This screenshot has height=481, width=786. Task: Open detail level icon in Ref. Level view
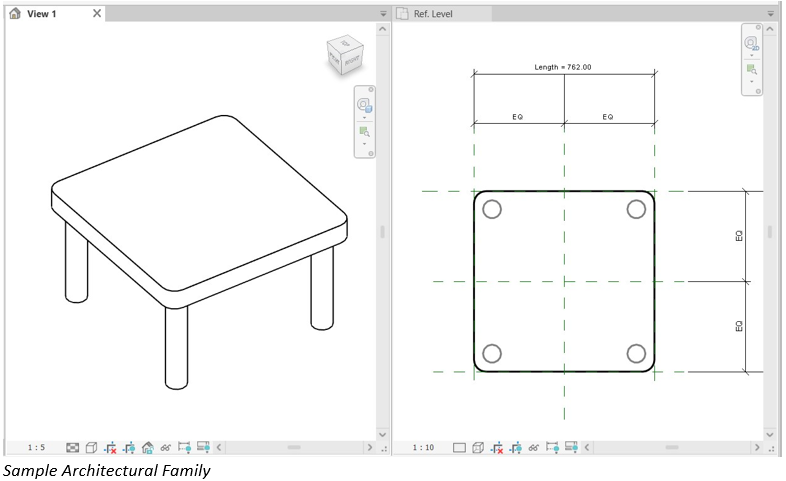coord(459,448)
